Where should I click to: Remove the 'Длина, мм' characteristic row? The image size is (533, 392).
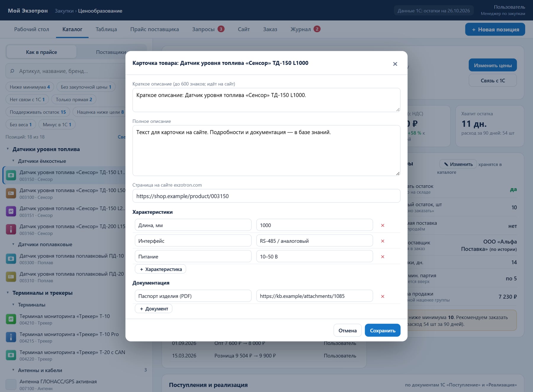point(382,225)
